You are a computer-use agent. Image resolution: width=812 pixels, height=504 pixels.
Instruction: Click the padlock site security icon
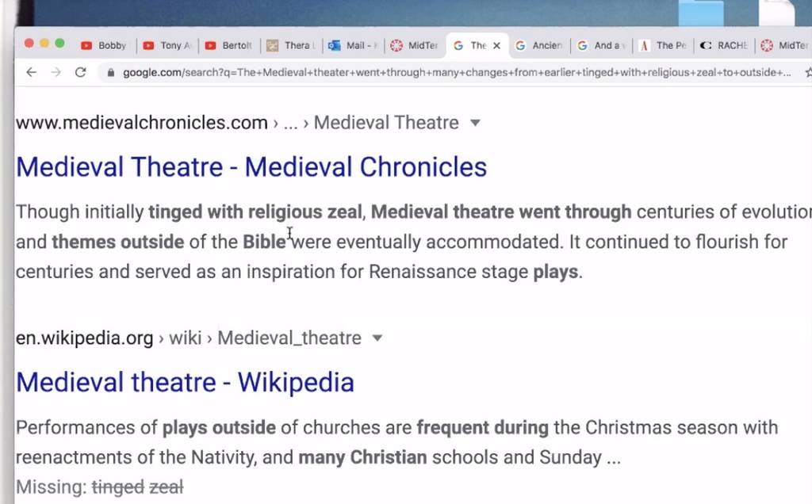tap(110, 73)
